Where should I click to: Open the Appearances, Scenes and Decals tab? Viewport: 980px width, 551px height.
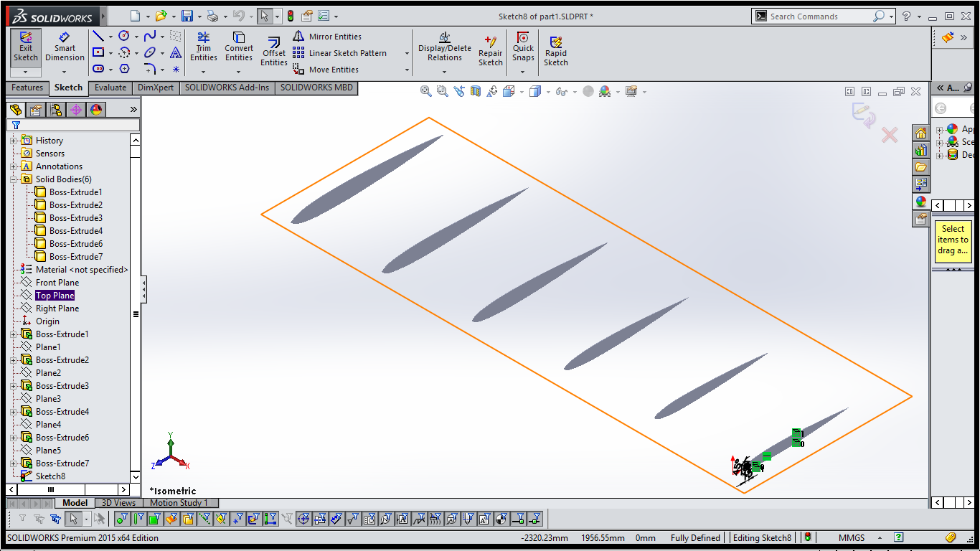[x=920, y=202]
